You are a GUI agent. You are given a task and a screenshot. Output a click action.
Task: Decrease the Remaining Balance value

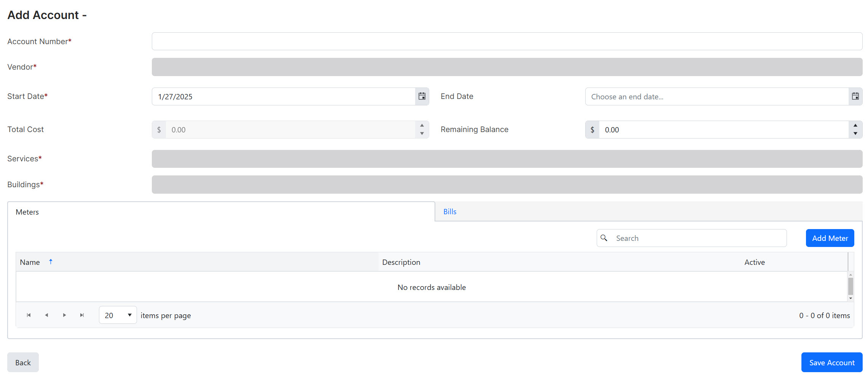855,134
